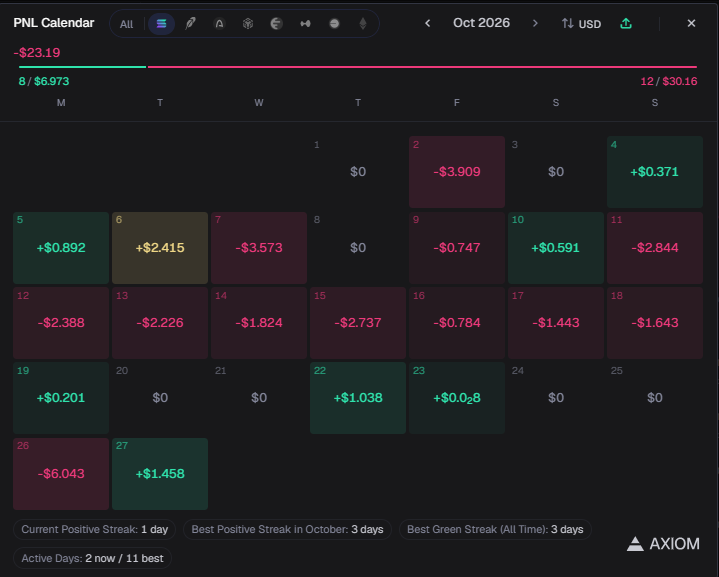Close the PNL Calendar panel
This screenshot has width=719, height=577.
(691, 23)
